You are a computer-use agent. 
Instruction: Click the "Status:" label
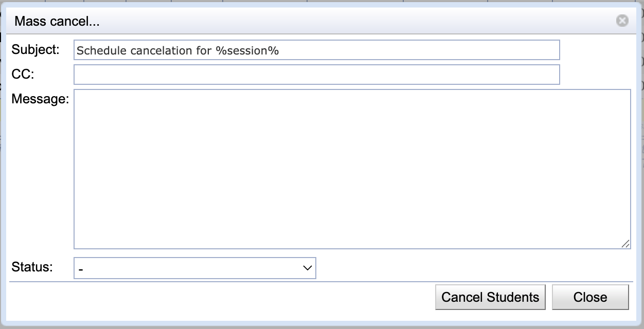pyautogui.click(x=32, y=267)
